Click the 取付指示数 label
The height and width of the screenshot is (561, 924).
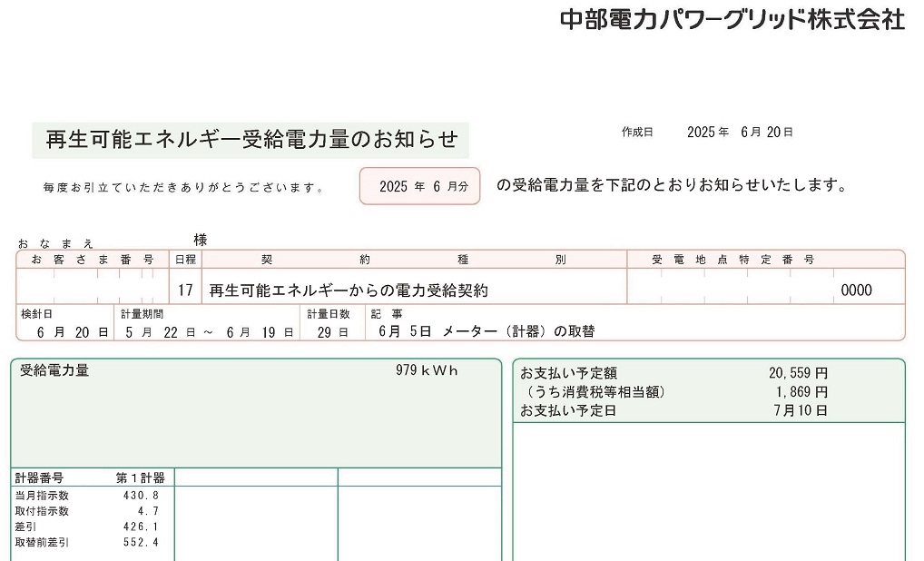[x=42, y=511]
